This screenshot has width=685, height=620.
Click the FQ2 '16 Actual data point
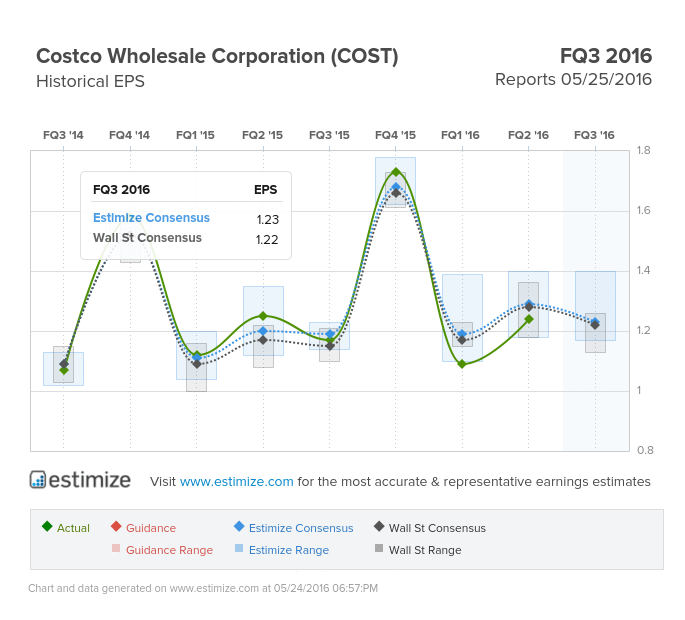[x=529, y=319]
